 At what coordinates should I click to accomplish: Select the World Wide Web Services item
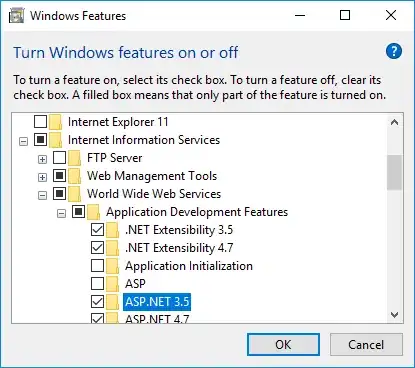tap(154, 194)
